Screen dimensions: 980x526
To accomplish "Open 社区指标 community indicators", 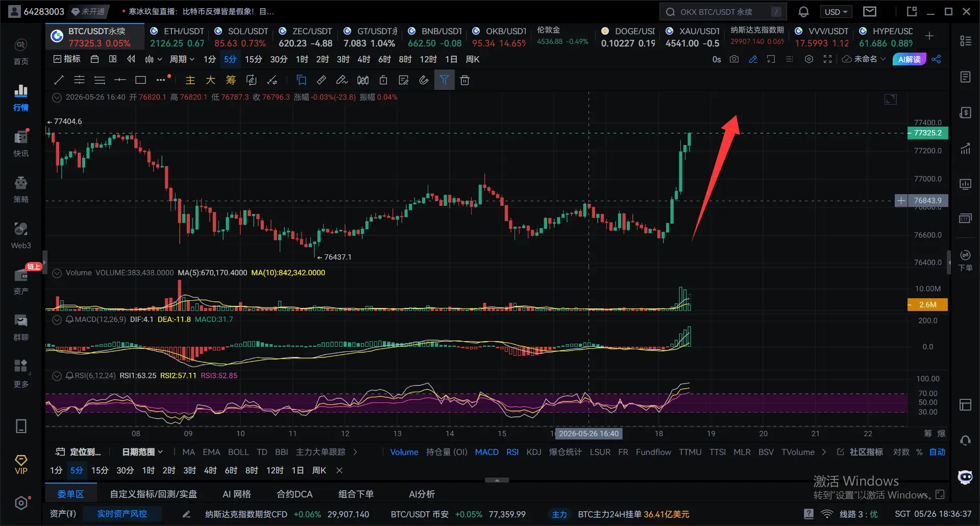I will click(x=860, y=452).
